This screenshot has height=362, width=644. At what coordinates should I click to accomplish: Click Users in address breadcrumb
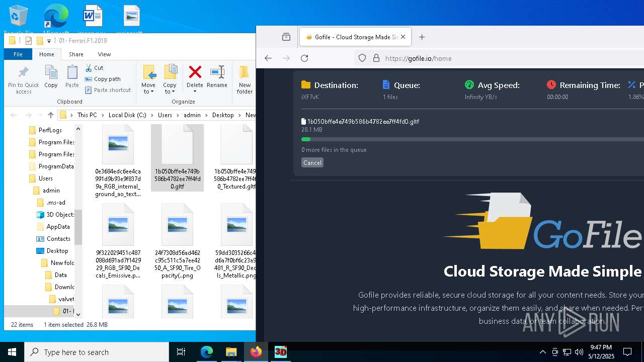click(165, 115)
